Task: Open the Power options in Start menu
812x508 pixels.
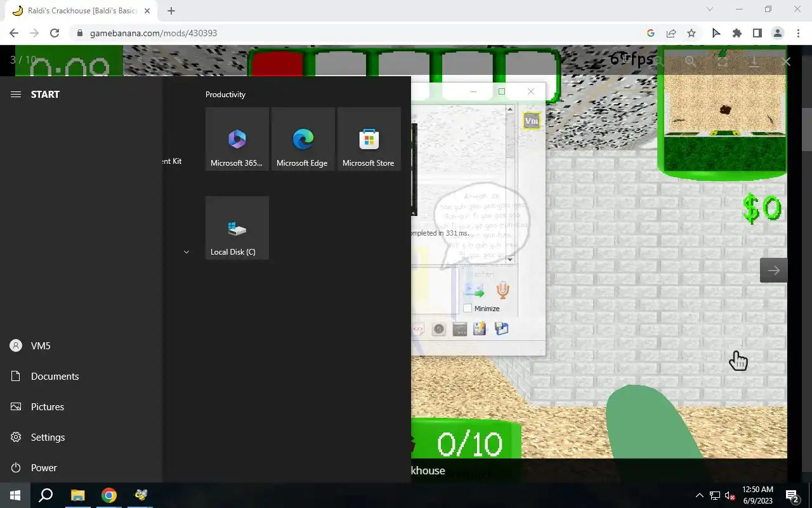Action: point(81,467)
